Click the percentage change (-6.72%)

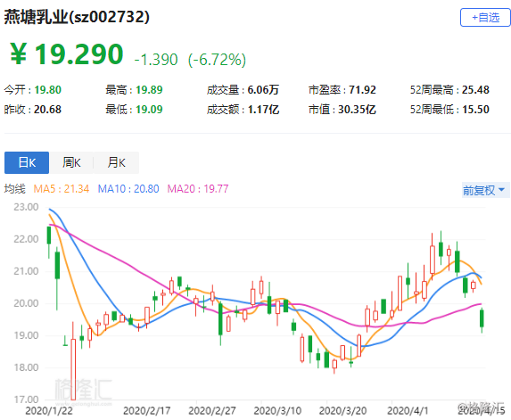217,60
